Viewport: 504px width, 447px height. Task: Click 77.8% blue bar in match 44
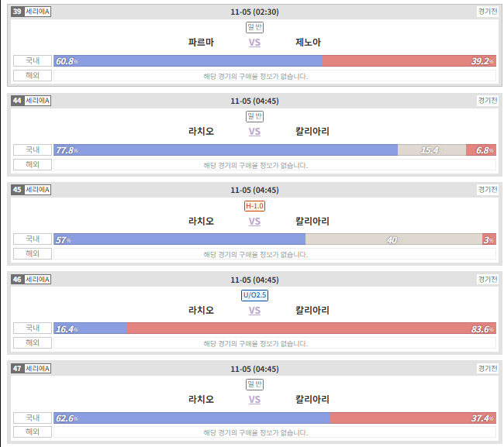(x=226, y=150)
